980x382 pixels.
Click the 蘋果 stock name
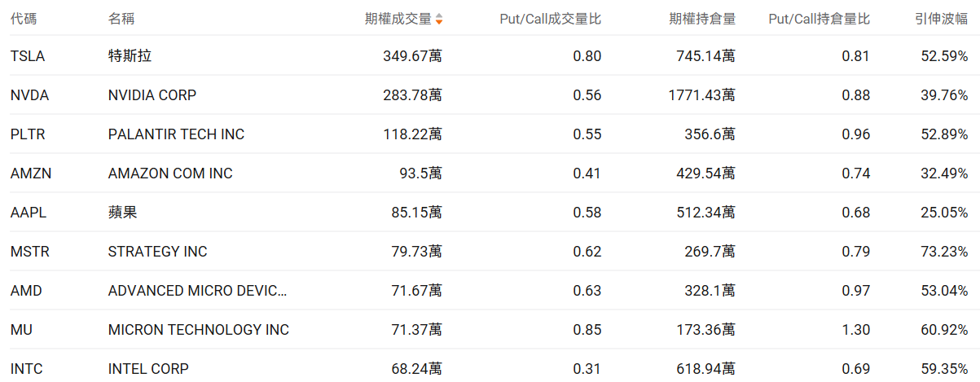(x=122, y=213)
